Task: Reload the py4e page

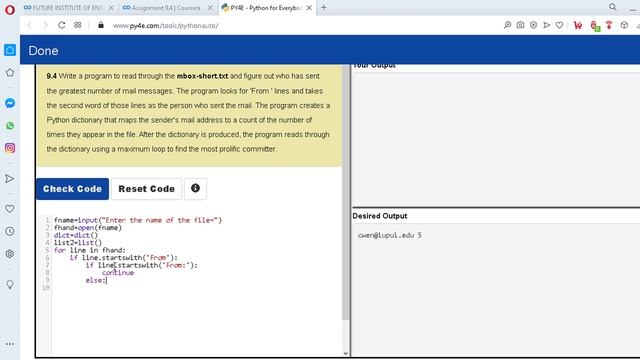Action: click(x=62, y=25)
